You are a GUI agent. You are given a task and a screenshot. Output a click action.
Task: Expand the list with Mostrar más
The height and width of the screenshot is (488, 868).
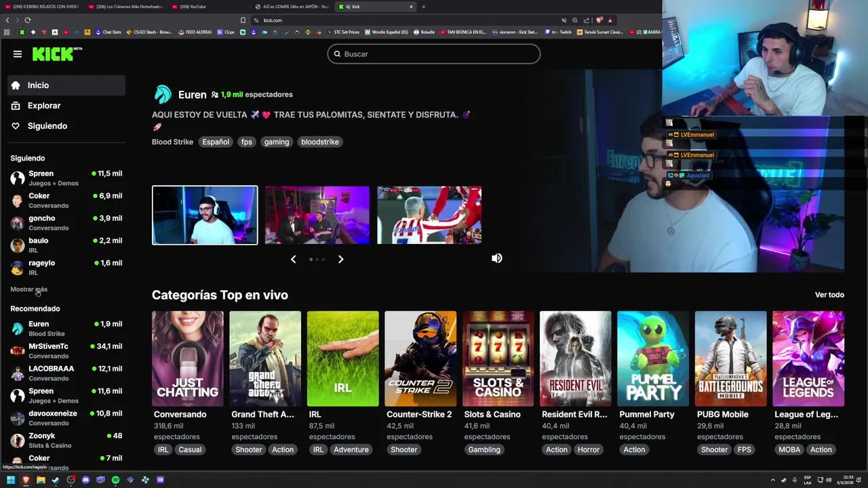[x=28, y=289]
